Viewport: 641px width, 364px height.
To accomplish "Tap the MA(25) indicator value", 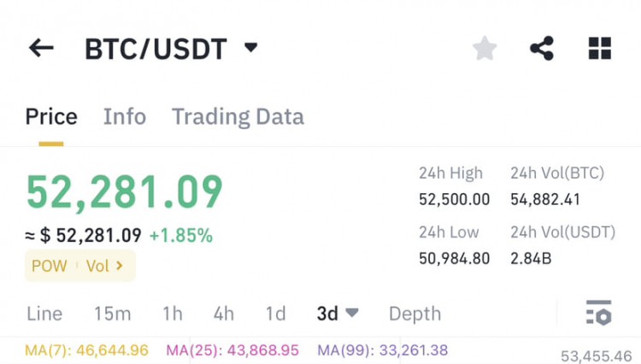I will pyautogui.click(x=232, y=350).
